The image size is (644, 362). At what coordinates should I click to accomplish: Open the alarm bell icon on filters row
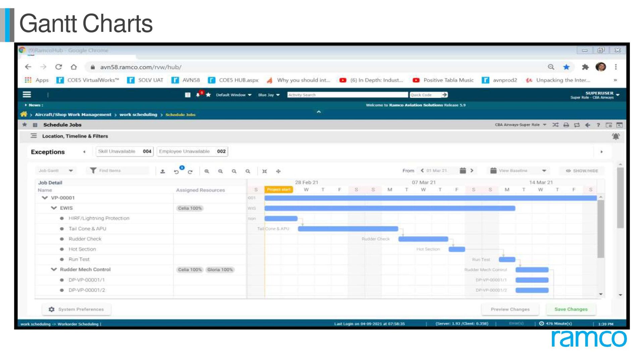pos(615,136)
